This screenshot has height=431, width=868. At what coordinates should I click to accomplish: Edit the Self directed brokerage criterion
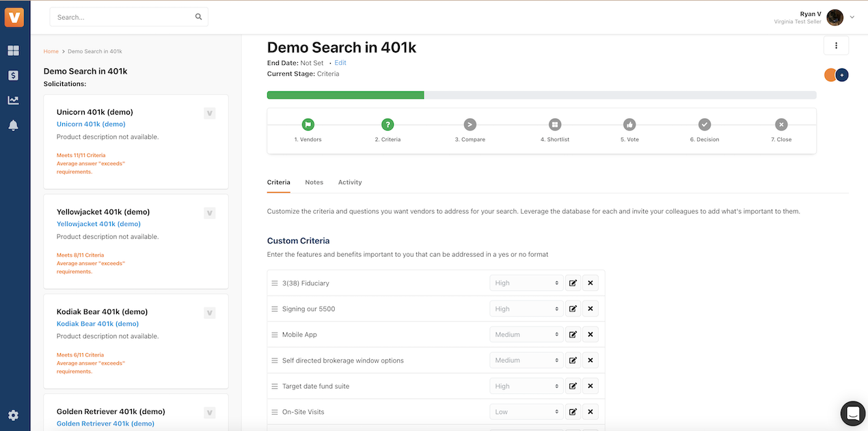click(573, 360)
